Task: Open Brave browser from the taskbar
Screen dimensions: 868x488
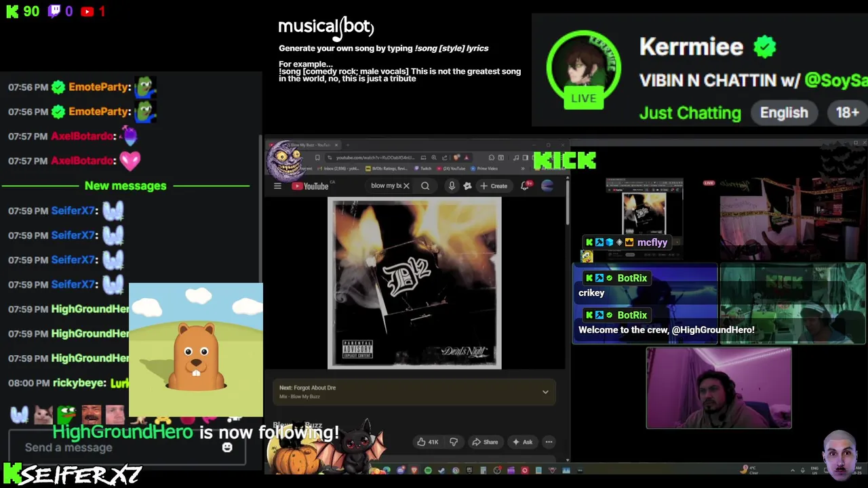Action: pyautogui.click(x=414, y=470)
